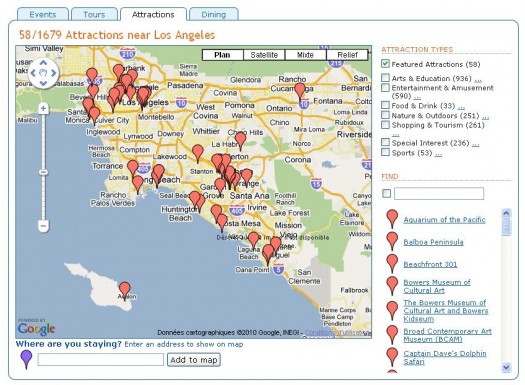This screenshot has width=525, height=385.
Task: Click pin icon beside Beachfront 301
Action: [392, 263]
